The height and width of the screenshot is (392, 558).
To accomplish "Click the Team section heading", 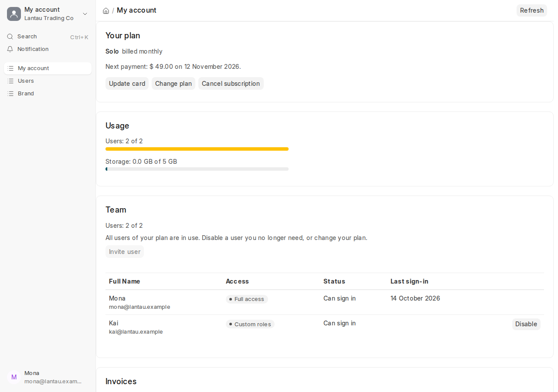I will click(x=116, y=210).
